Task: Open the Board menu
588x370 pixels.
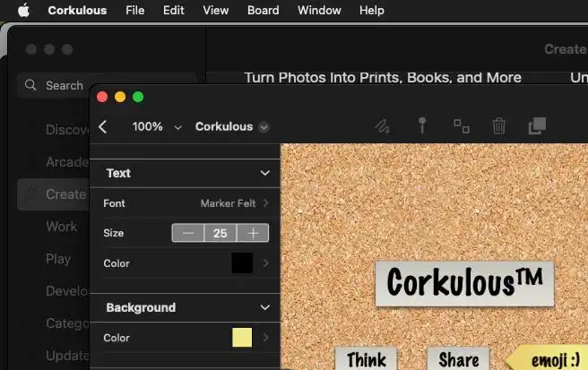Action: 264,10
